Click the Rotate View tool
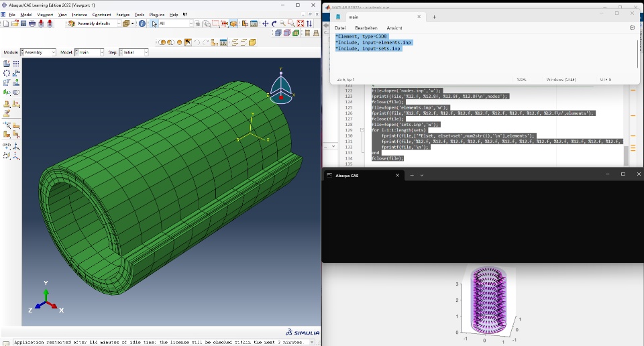 274,23
